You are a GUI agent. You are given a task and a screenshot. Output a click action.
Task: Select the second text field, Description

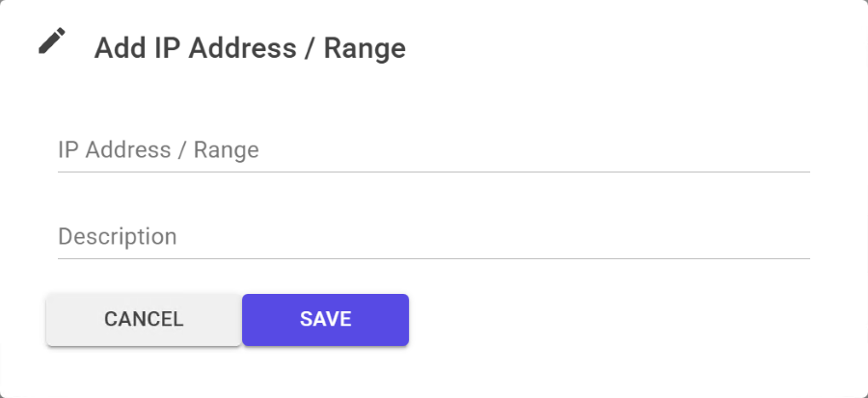[433, 237]
